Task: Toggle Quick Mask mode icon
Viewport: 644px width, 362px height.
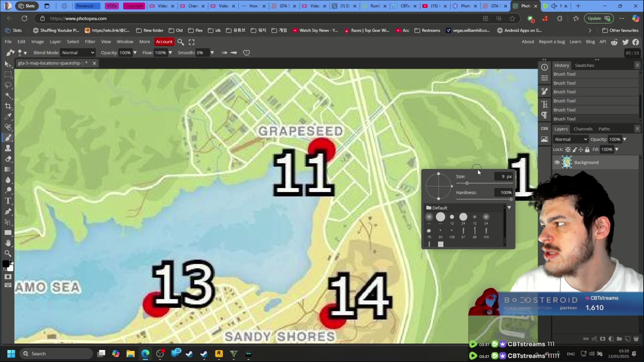Action: (x=8, y=277)
